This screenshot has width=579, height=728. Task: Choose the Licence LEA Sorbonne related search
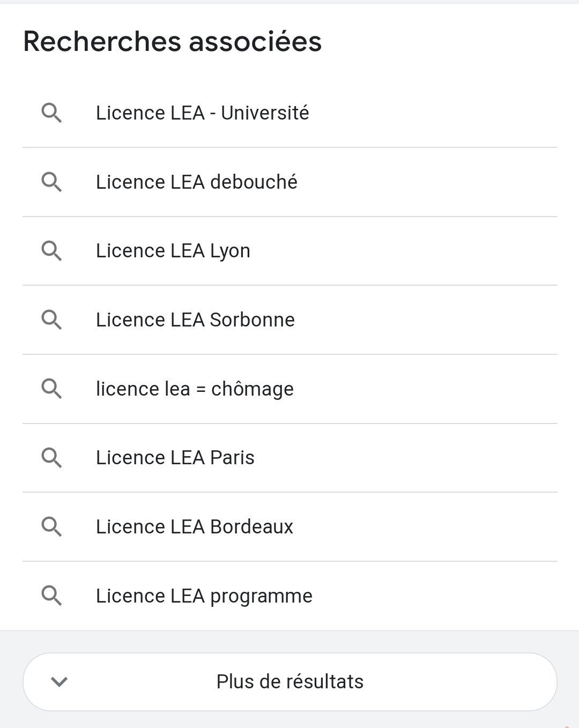(195, 320)
